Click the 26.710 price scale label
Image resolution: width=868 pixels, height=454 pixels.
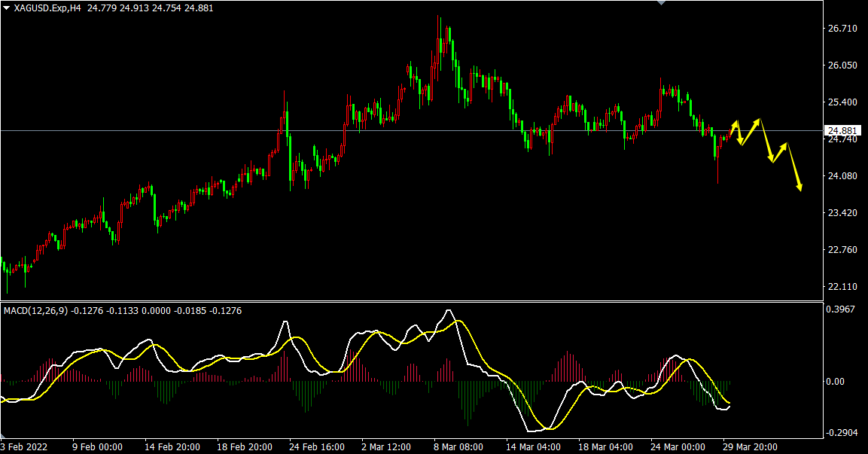point(842,29)
